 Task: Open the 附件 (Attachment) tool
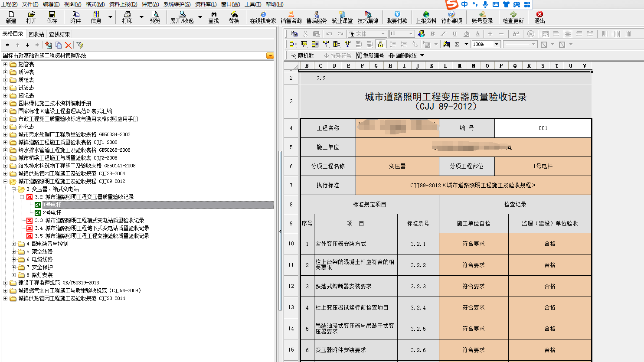pyautogui.click(x=75, y=17)
